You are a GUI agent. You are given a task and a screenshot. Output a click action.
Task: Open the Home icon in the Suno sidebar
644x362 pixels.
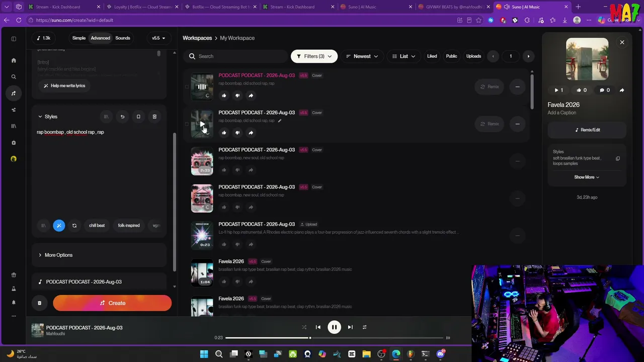coord(14,60)
